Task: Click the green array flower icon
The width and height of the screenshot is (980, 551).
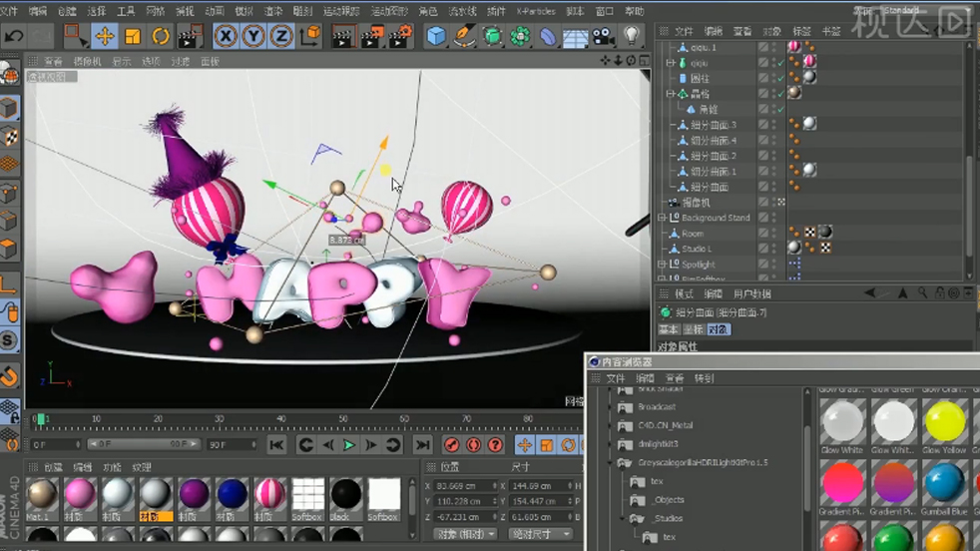Action: click(520, 36)
